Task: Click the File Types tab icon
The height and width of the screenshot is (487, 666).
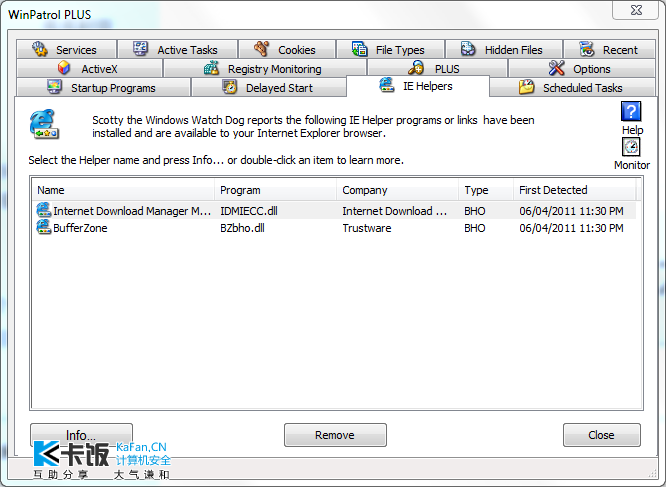Action: tap(359, 49)
